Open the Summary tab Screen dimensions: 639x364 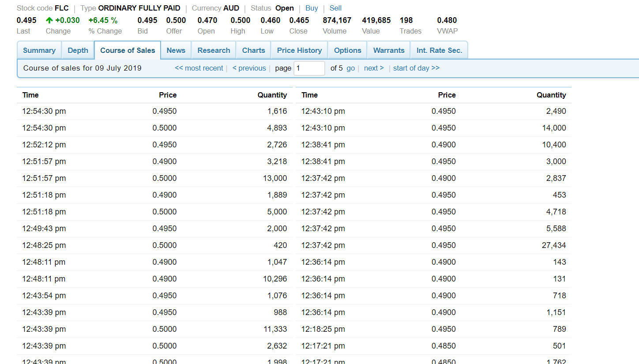point(39,50)
